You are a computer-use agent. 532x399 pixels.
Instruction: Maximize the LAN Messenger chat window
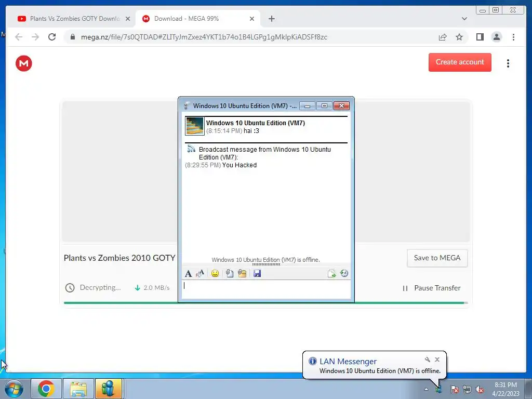[x=324, y=106]
